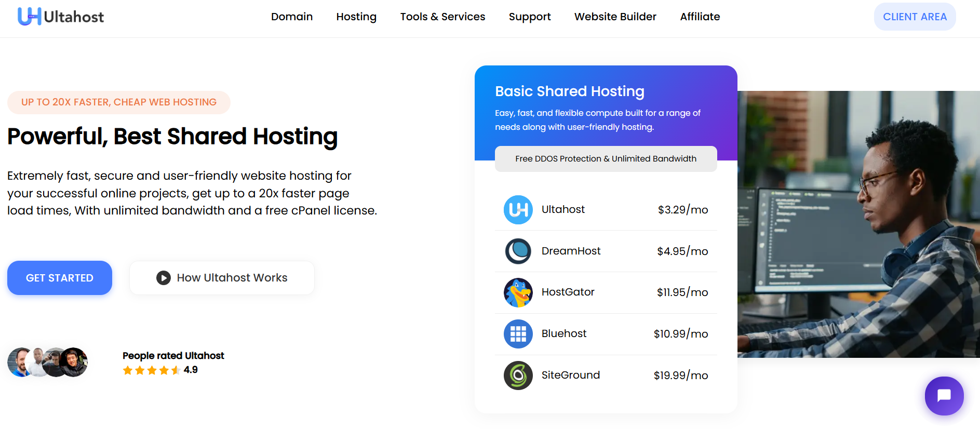Click the DreamHost name in list

click(x=571, y=251)
